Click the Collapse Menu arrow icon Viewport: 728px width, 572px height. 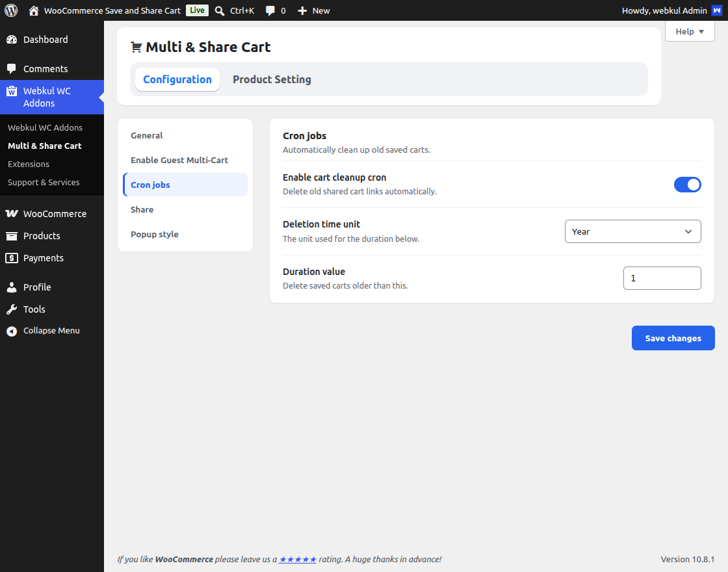tap(12, 331)
